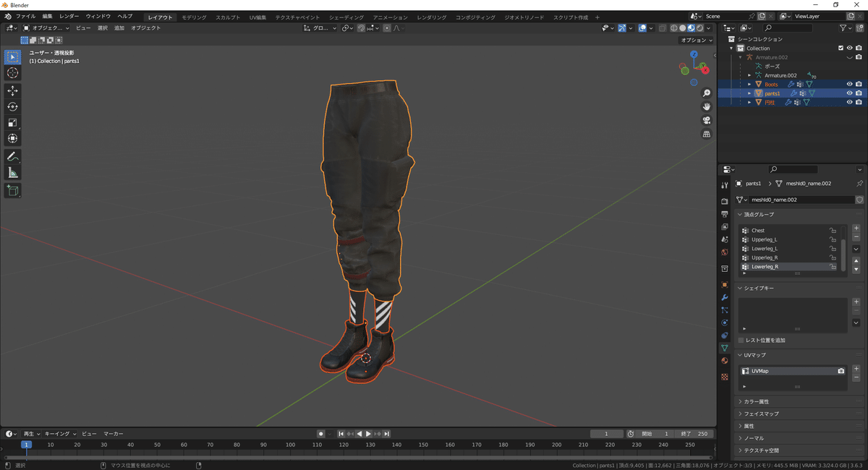Open the 再生 timeline menu
This screenshot has width=868, height=470.
coord(32,434)
